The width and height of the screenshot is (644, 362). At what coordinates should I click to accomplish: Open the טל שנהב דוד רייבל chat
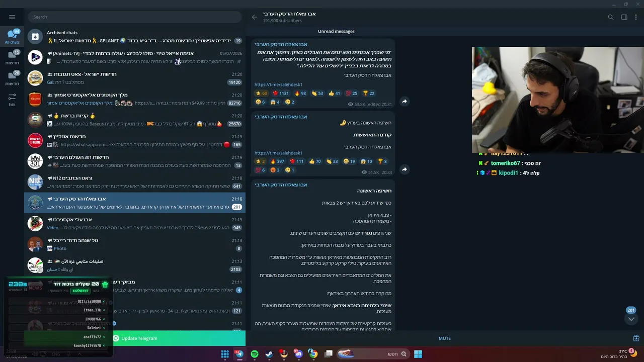pyautogui.click(x=135, y=244)
